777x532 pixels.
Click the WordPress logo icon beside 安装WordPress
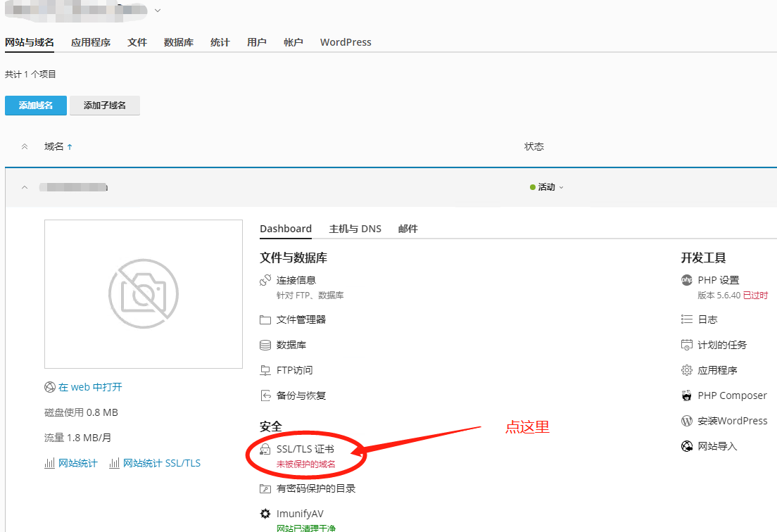pos(687,421)
